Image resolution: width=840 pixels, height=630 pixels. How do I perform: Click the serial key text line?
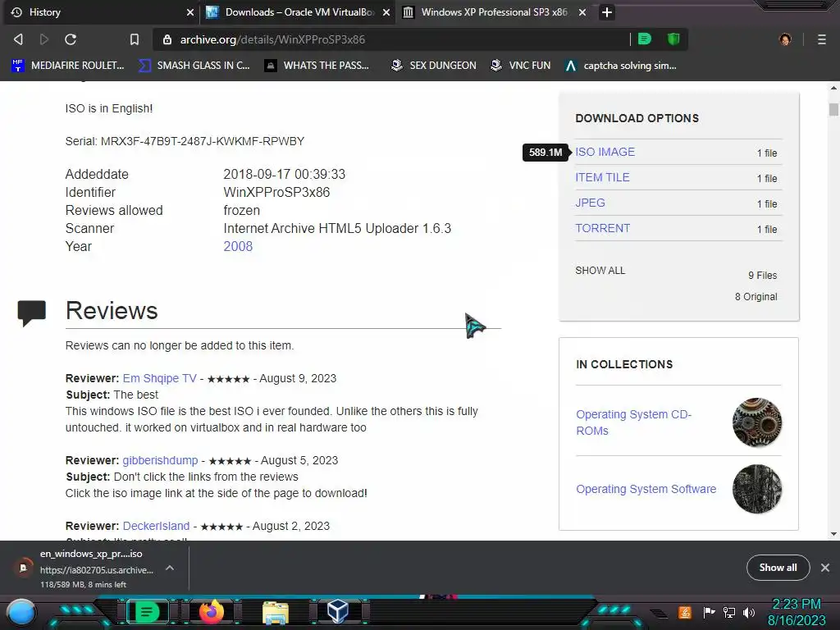click(185, 141)
